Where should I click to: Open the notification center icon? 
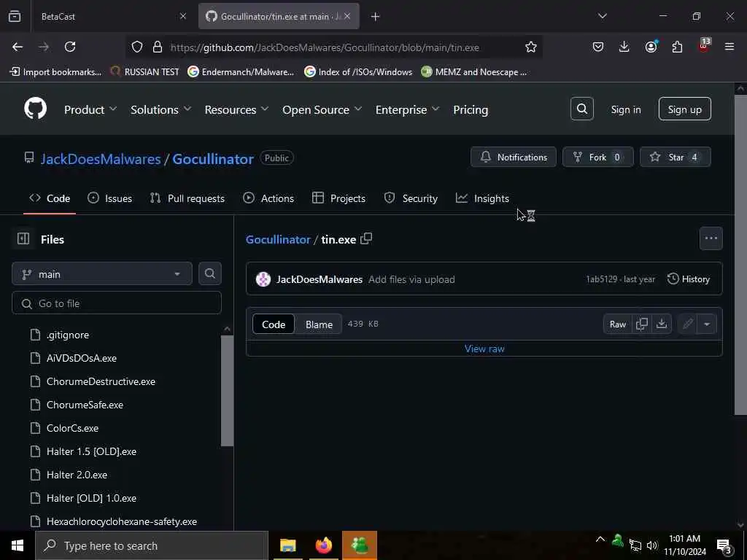pos(724,545)
